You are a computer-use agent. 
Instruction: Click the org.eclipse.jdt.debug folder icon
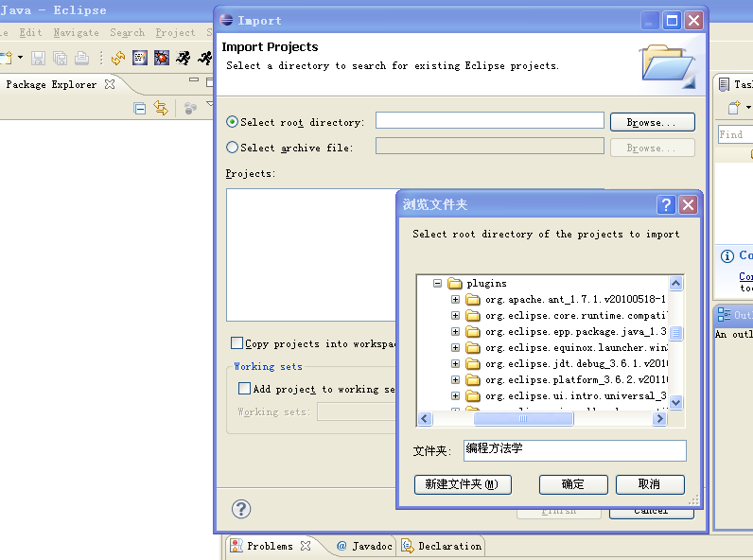point(473,363)
